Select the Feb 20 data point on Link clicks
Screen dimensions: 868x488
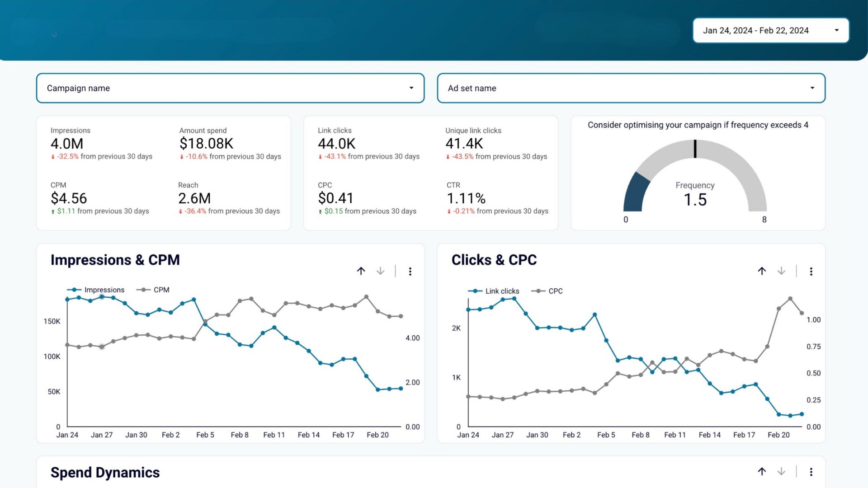778,413
